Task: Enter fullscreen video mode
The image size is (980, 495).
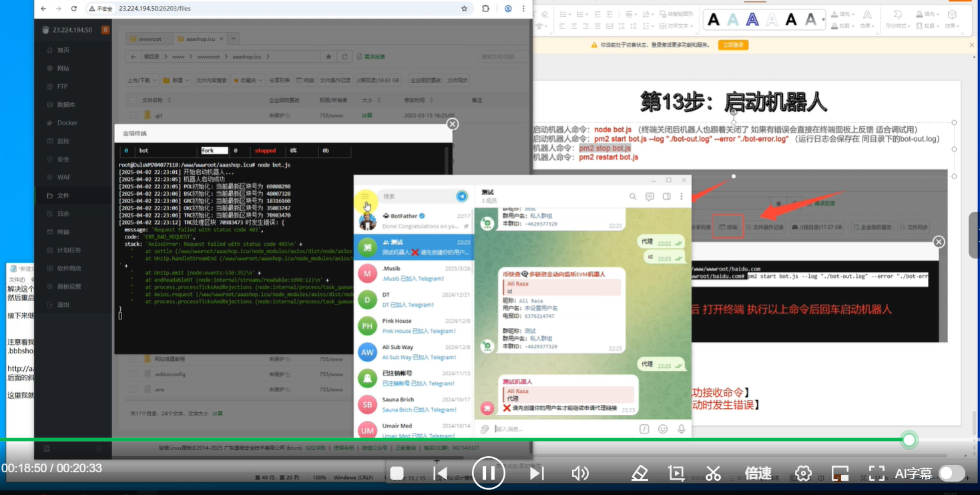Action: 877,474
